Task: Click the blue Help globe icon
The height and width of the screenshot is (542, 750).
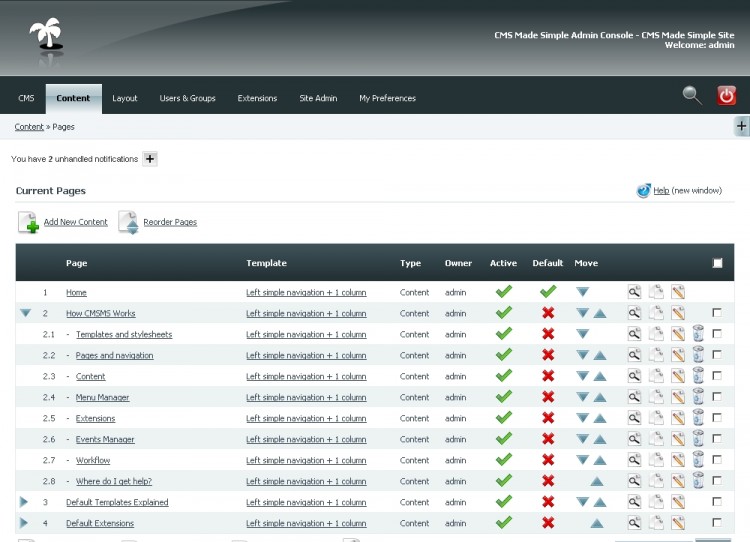Action: click(x=643, y=190)
